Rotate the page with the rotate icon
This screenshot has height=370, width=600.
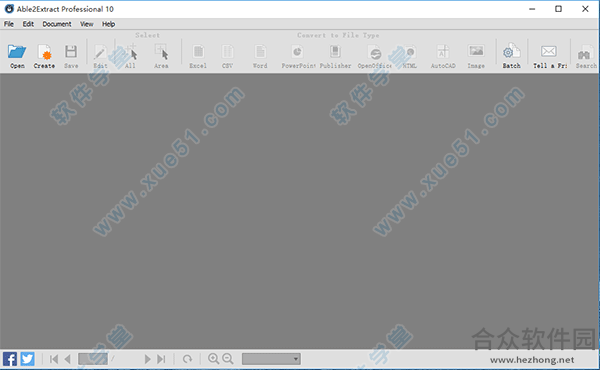click(187, 359)
